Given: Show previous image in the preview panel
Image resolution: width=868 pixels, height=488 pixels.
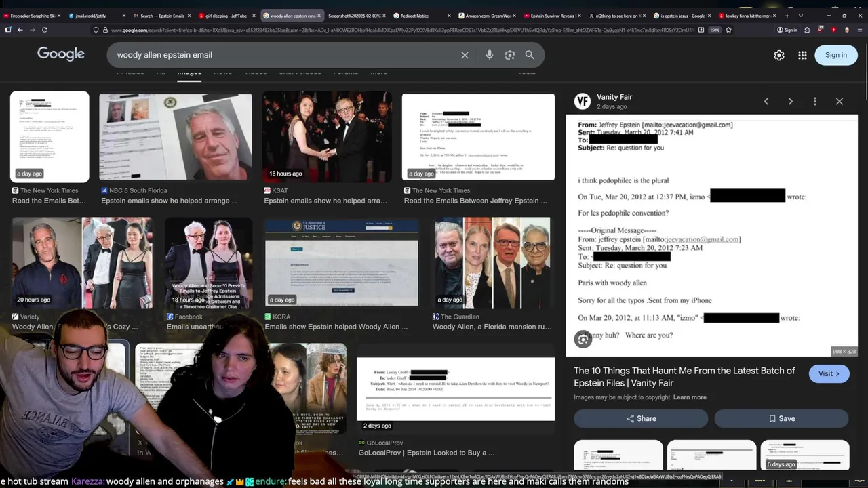Looking at the screenshot, I should (766, 102).
